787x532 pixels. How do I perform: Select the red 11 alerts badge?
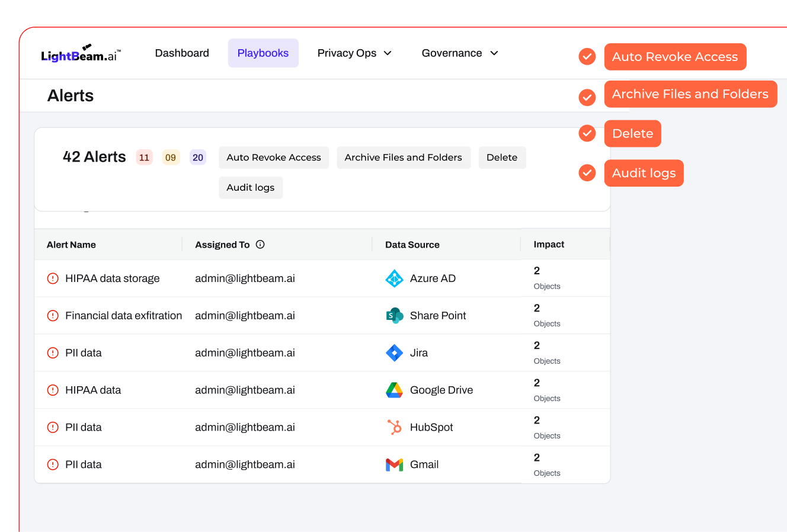point(144,158)
